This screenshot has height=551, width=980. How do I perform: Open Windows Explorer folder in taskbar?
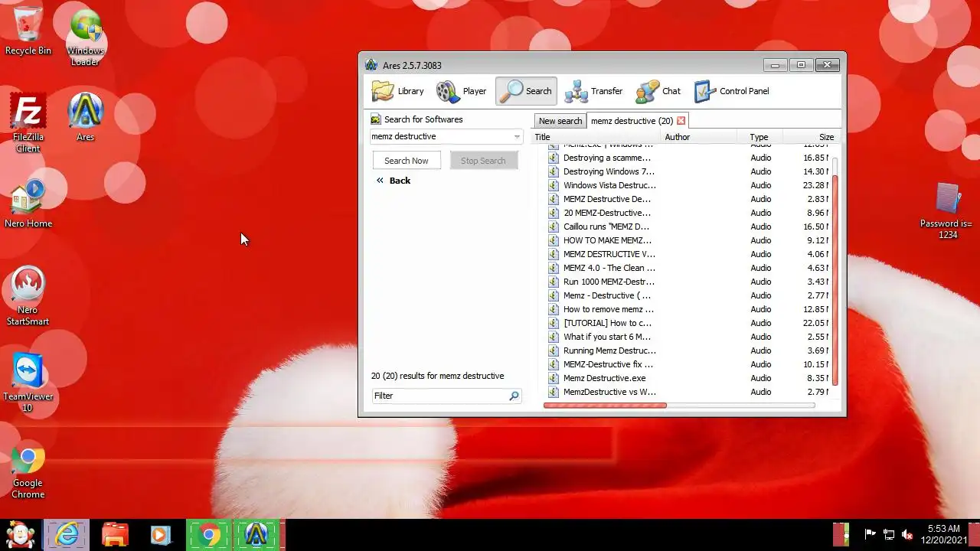pyautogui.click(x=115, y=535)
